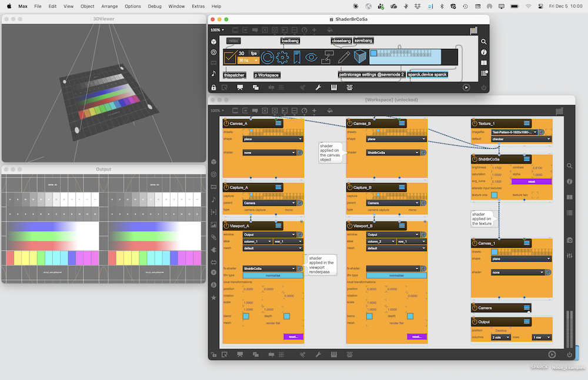Toggle texture one checkbox in ShdrBrCoSa node
The height and width of the screenshot is (380, 588).
(494, 195)
